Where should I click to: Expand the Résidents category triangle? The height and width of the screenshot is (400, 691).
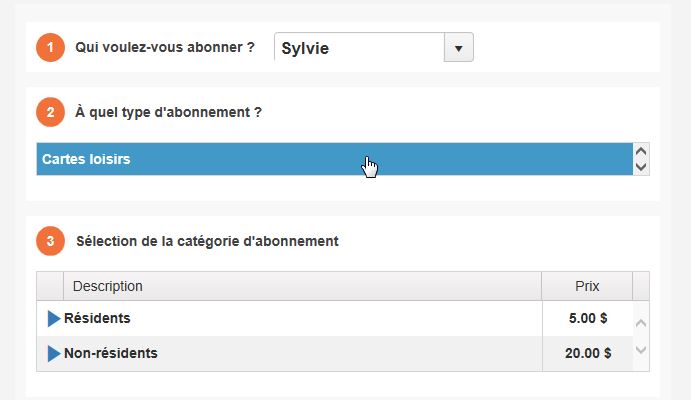[x=54, y=319]
